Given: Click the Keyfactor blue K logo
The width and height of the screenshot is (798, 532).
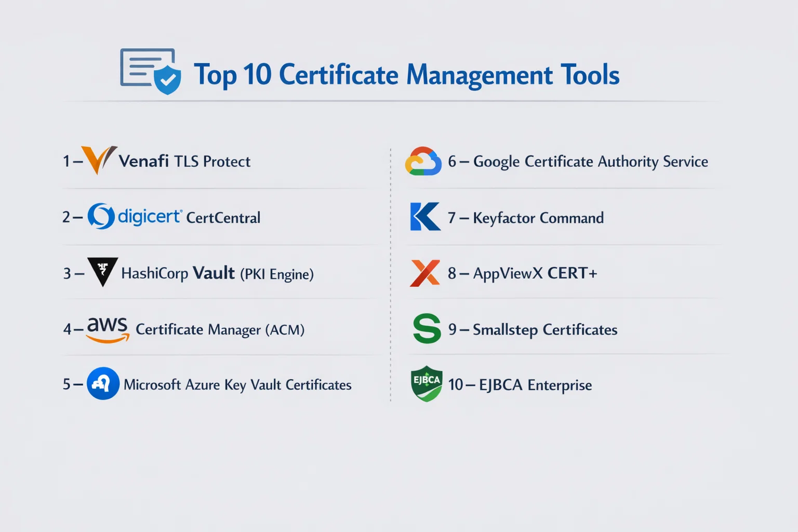Looking at the screenshot, I should [424, 217].
